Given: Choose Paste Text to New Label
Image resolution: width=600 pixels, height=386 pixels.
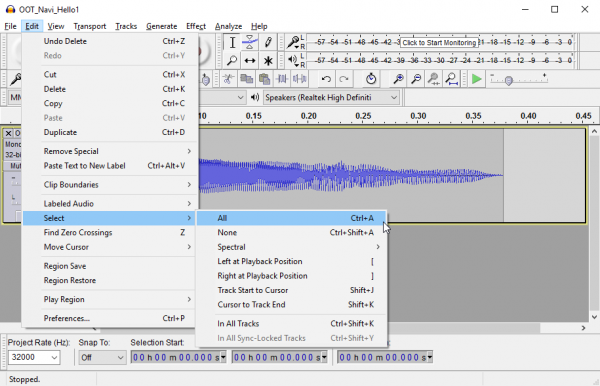Looking at the screenshot, I should [x=110, y=166].
